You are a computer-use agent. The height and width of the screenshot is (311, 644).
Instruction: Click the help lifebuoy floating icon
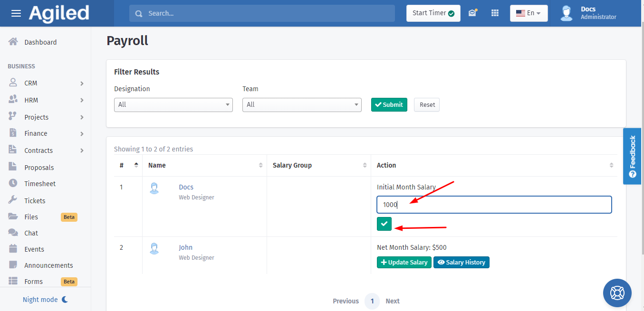(x=617, y=292)
